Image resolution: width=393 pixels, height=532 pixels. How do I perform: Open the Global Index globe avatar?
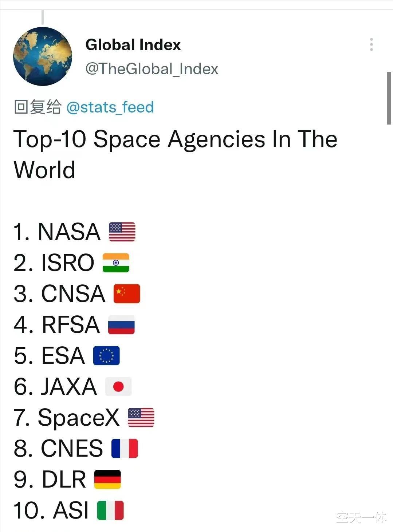[43, 56]
